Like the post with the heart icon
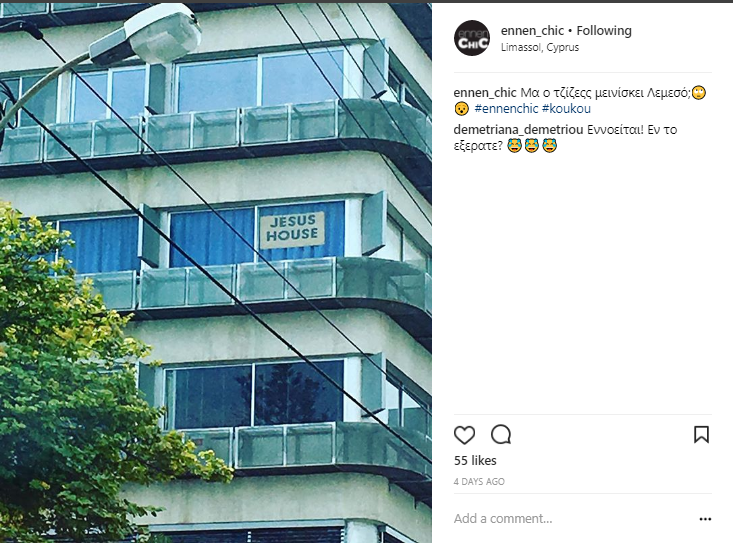 click(x=464, y=435)
